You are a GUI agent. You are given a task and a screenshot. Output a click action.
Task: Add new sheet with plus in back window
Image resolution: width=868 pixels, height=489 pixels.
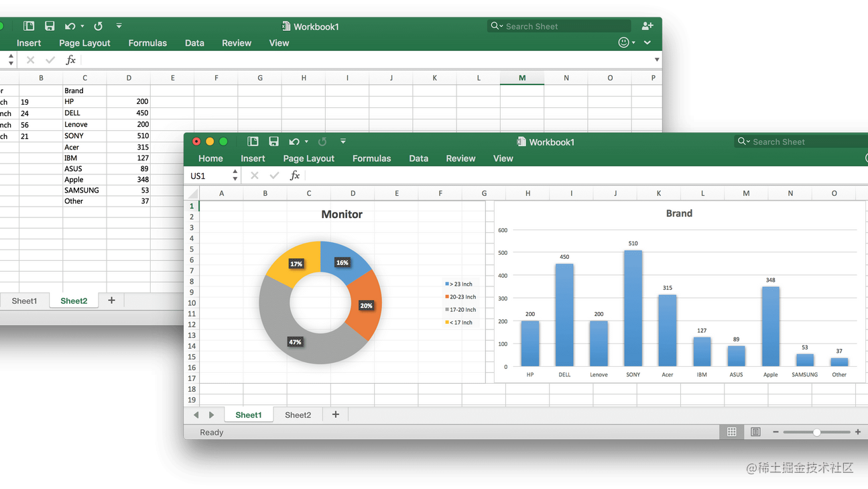click(x=111, y=301)
